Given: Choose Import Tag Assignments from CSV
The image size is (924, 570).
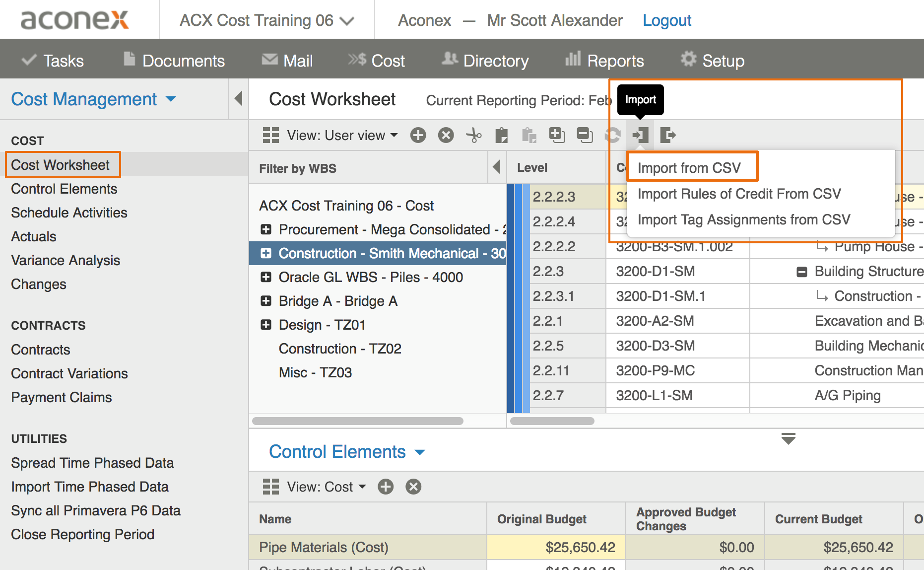Looking at the screenshot, I should (x=744, y=219).
